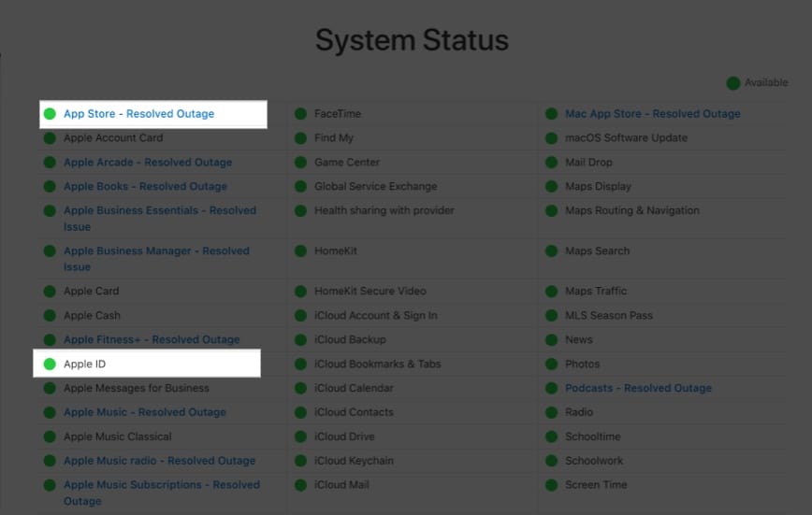Click the green dot next to Photos

pyautogui.click(x=551, y=364)
